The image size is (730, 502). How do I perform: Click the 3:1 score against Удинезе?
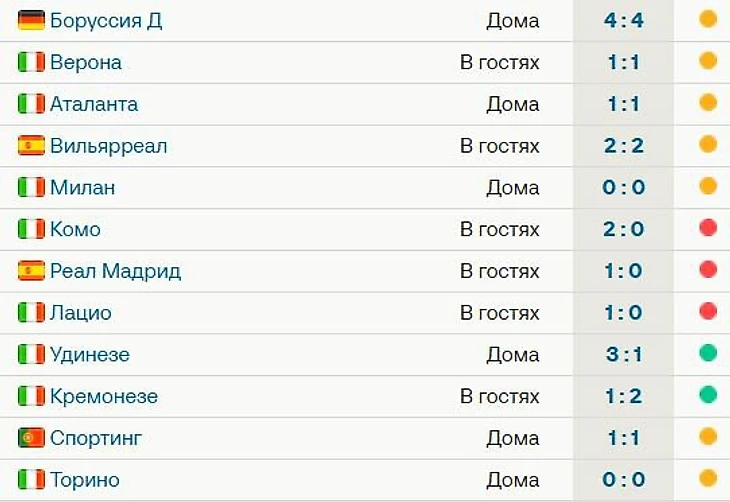[x=625, y=355]
